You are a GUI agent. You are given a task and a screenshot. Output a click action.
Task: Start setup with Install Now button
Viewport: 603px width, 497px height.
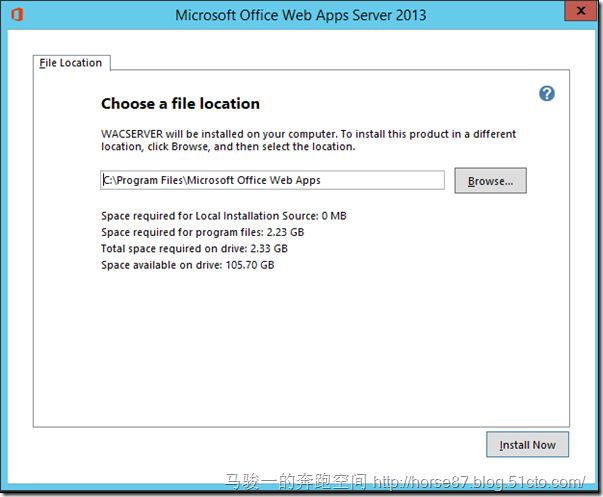527,445
